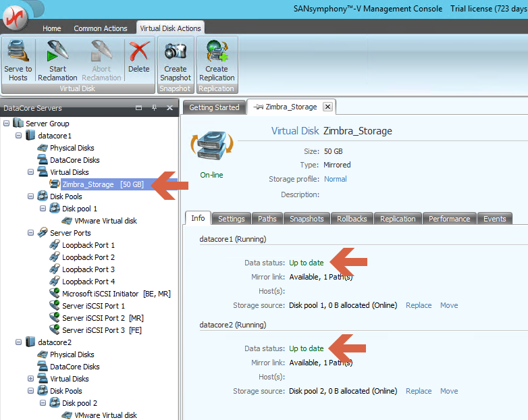Viewport: 528px width, 420px height.
Task: Select Loopback Port 4 in tree
Action: click(88, 281)
